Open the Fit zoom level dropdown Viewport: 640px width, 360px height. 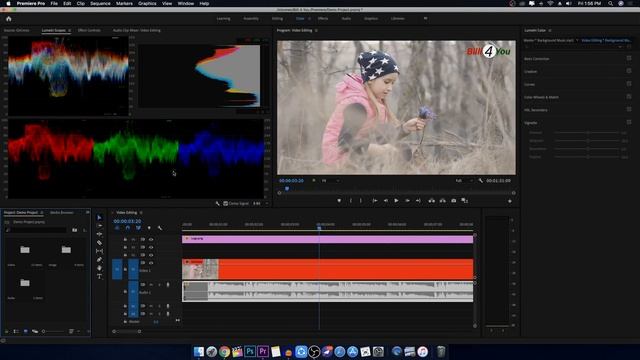click(x=330, y=180)
